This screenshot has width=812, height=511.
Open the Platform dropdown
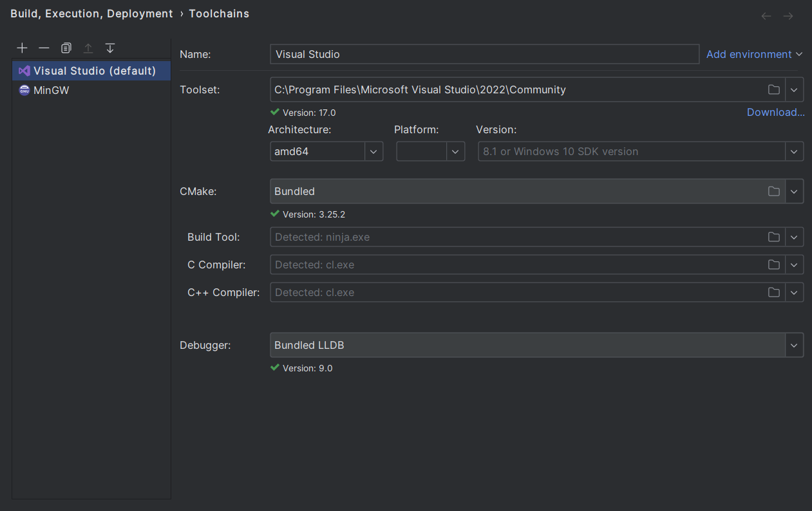455,152
